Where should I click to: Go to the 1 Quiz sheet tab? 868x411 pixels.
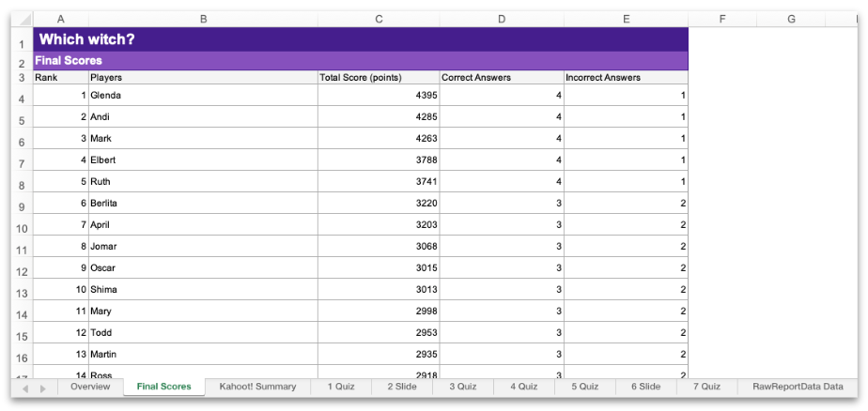pyautogui.click(x=342, y=387)
